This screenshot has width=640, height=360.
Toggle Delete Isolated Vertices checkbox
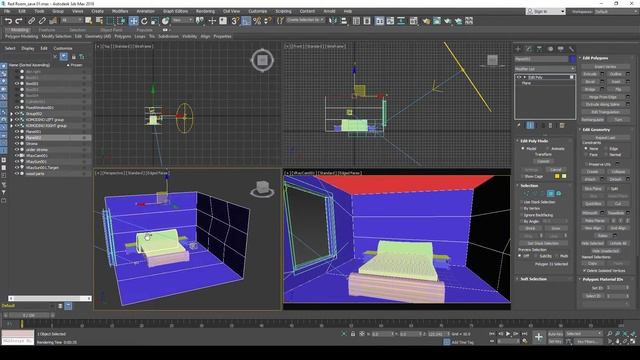click(584, 271)
